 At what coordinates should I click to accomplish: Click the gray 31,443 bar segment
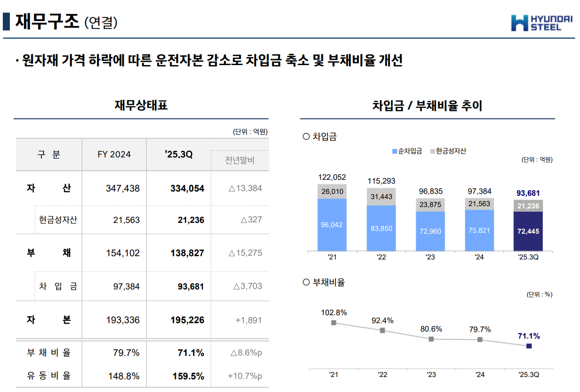click(381, 197)
